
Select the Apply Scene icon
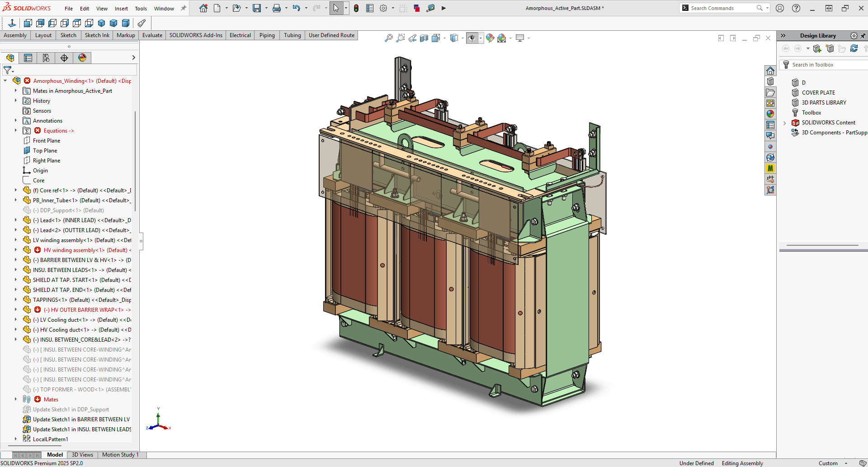coord(503,38)
